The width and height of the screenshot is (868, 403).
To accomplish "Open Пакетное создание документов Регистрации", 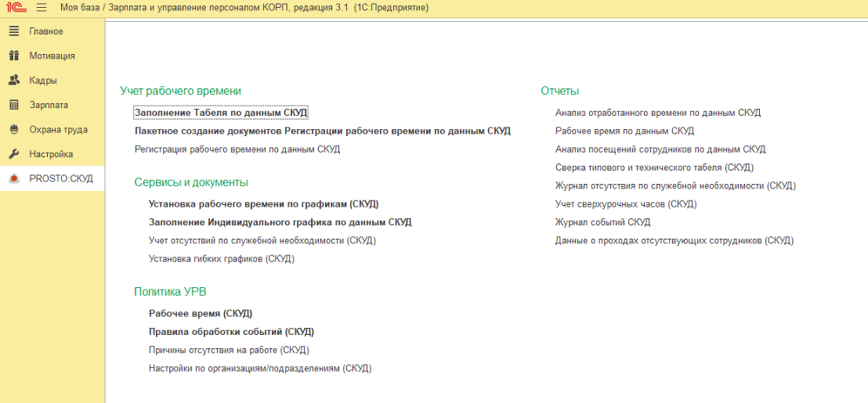I will click(322, 131).
